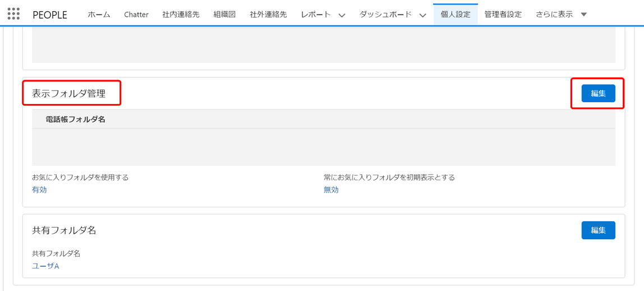The image size is (644, 291).
Task: Open the レポート tab
Action: pyautogui.click(x=315, y=15)
